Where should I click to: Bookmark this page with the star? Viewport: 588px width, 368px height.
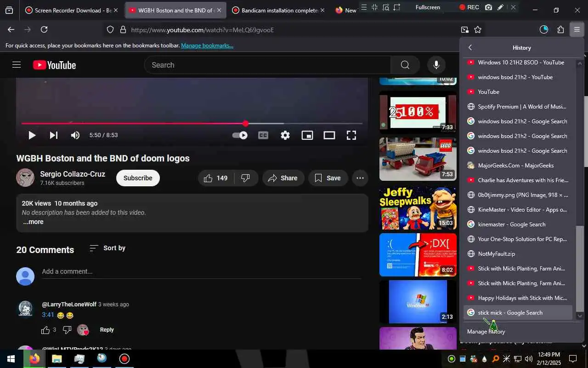point(478,30)
